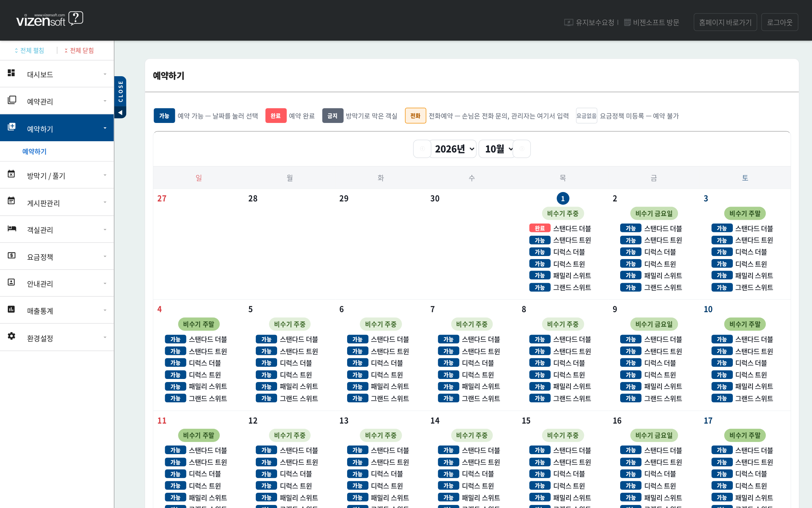Click 패밀리 스위트 under day 8
This screenshot has width=812, height=508.
point(572,386)
